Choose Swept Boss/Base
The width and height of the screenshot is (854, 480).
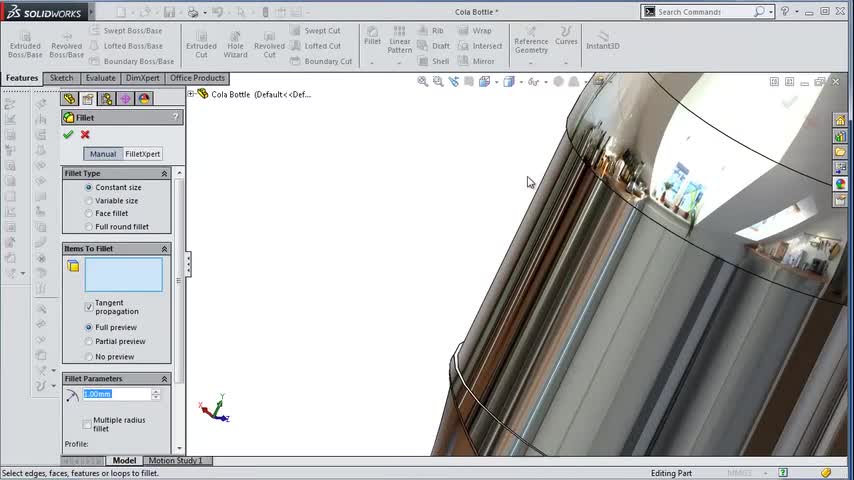126,31
